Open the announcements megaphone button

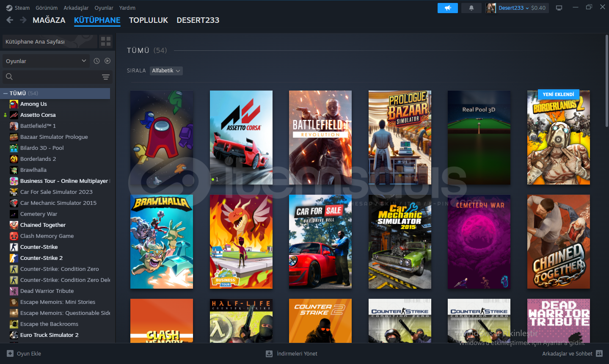448,8
